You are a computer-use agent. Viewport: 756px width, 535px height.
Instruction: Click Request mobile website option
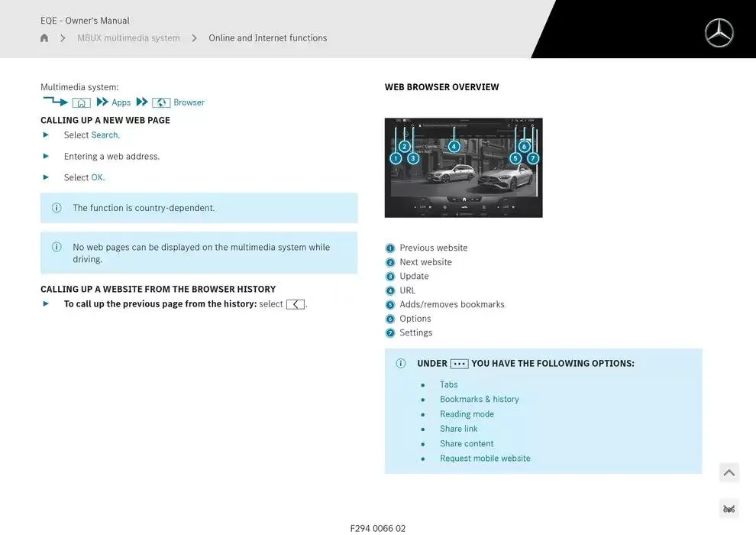coord(485,459)
